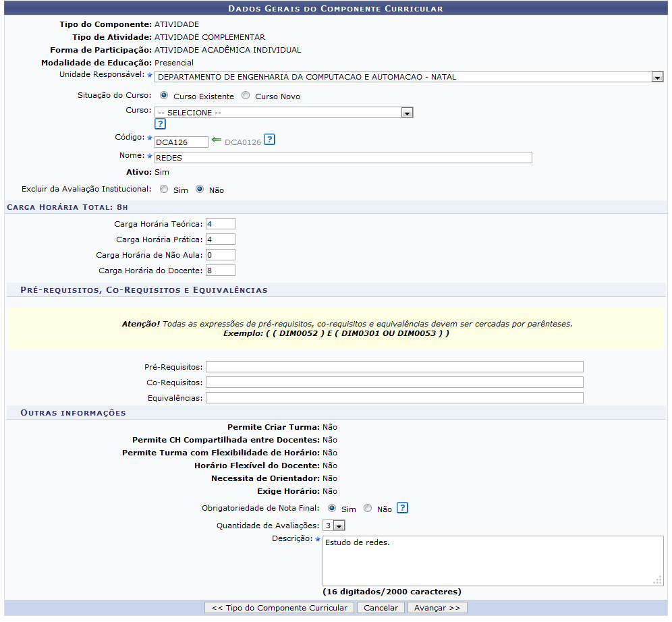Set Obrigatoriedade de Nota Final to Não
672x622 pixels.
point(368,509)
